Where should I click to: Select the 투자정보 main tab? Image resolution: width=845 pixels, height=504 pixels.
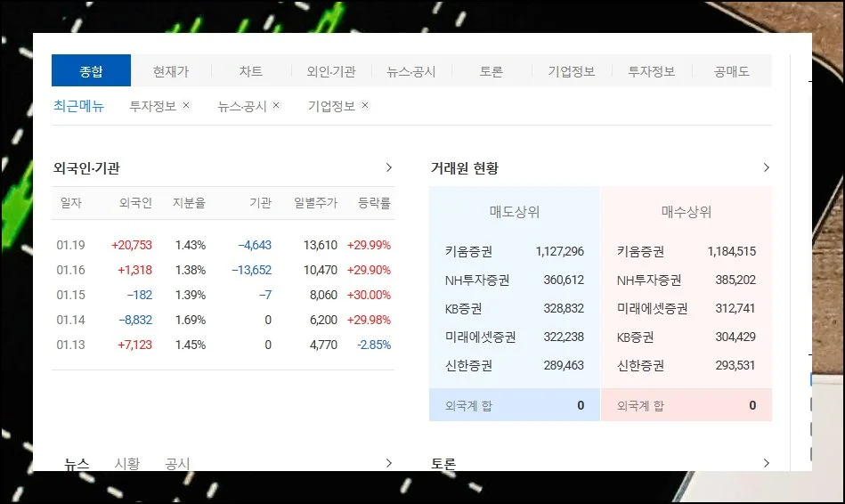tap(651, 71)
